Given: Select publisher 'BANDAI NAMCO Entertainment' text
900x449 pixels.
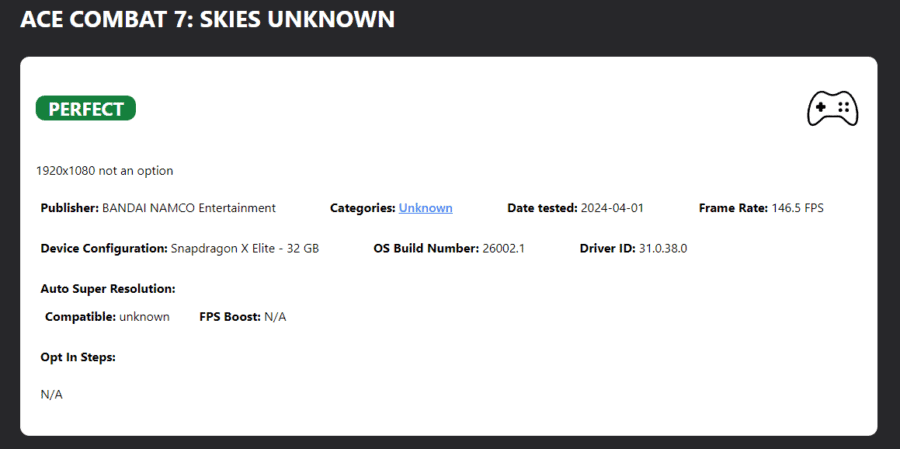Looking at the screenshot, I should 189,208.
